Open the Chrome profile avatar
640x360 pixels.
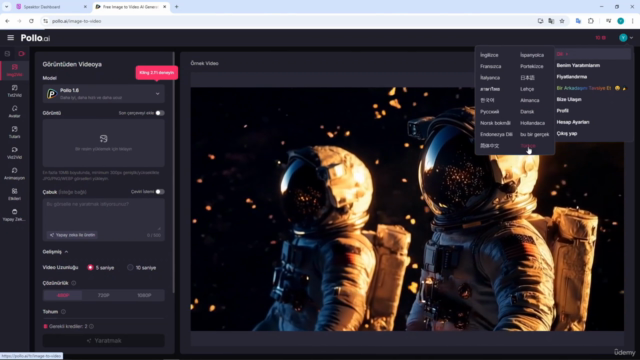620,21
